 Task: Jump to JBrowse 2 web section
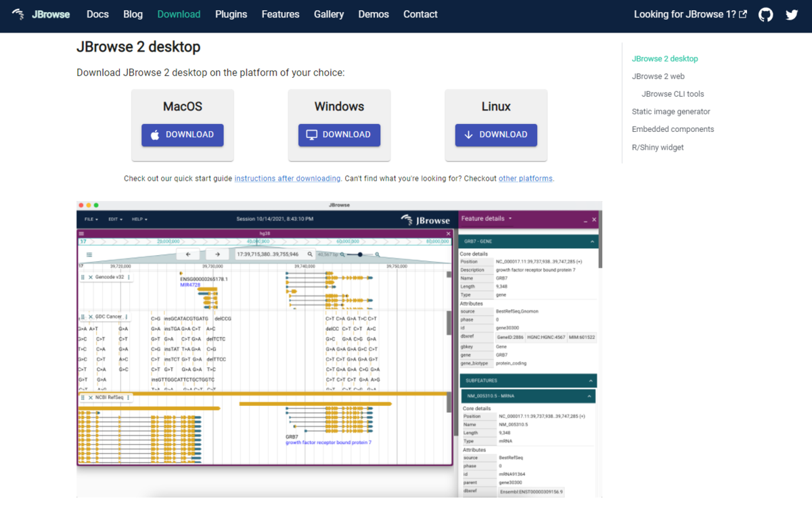[658, 76]
